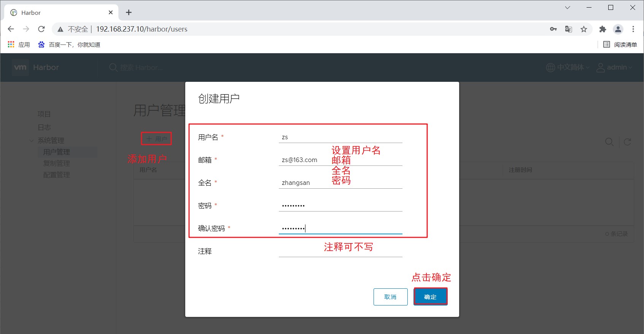Click 取消 to cancel user creation
This screenshot has height=334, width=644.
(x=391, y=297)
